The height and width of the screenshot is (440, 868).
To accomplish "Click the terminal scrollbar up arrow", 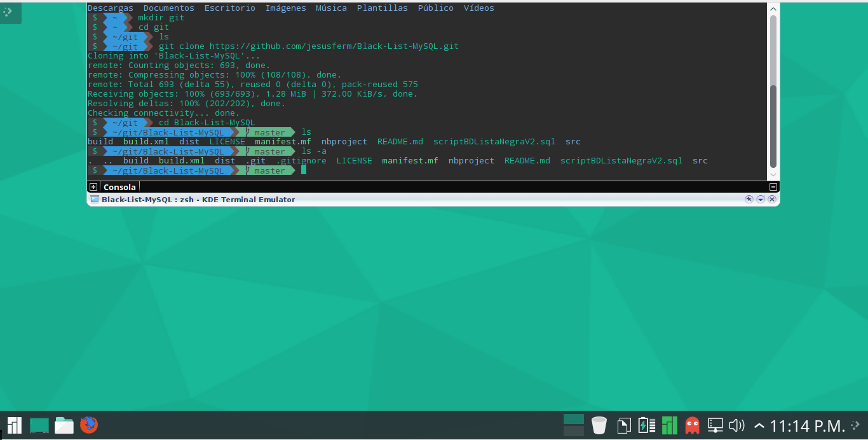I will pos(773,8).
